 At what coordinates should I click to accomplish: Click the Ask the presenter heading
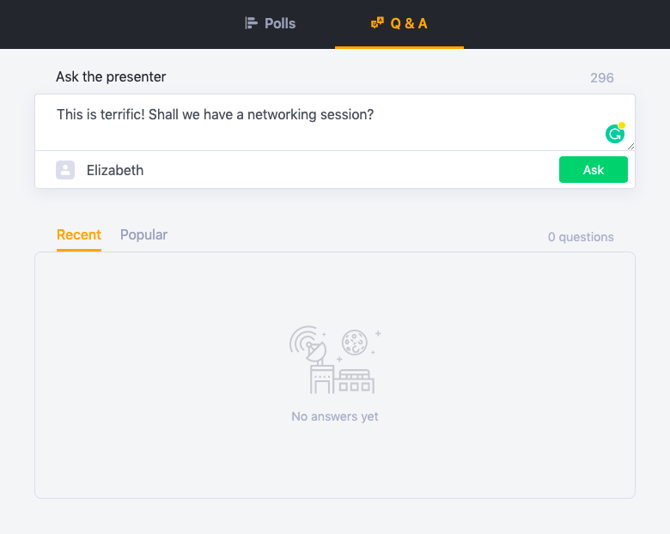coord(111,77)
